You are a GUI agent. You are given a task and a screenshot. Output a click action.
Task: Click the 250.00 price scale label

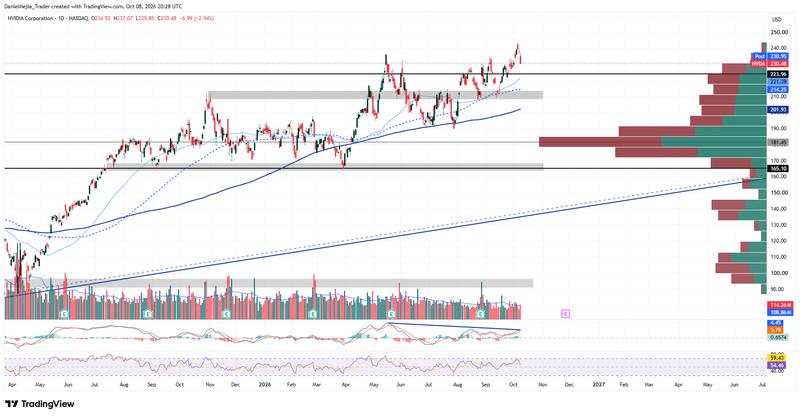coord(778,32)
